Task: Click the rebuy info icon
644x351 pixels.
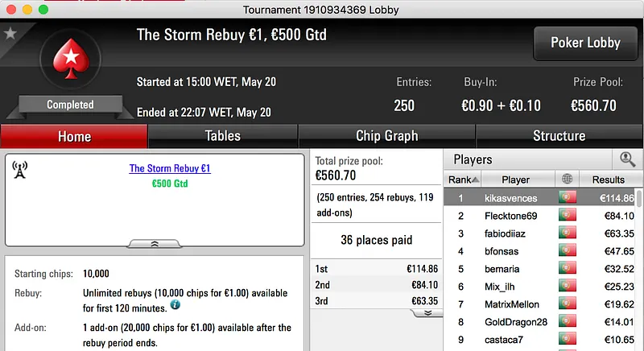Action: point(175,306)
